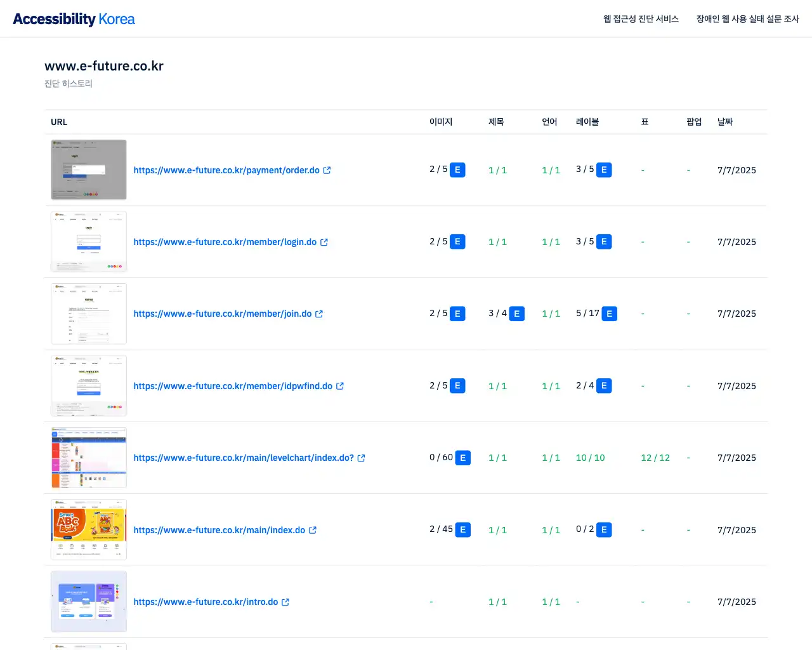Click image E badge in member/join.do row
Image resolution: width=812 pixels, height=650 pixels.
tap(457, 314)
